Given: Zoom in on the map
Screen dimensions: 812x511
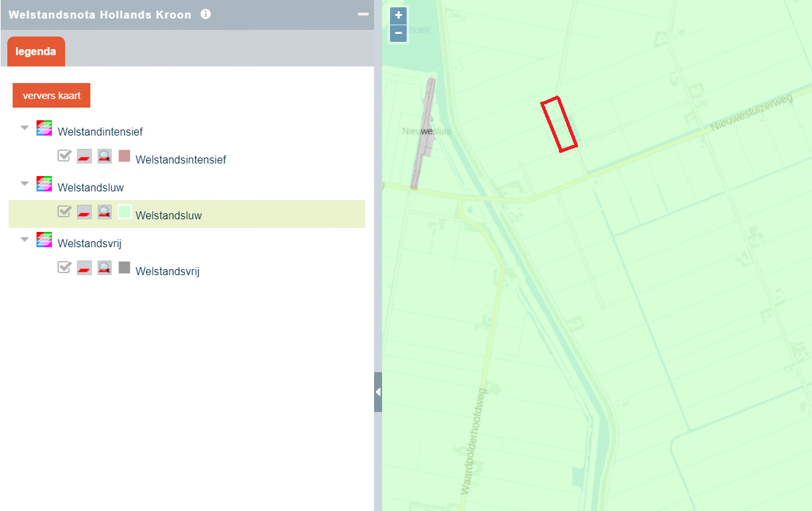Looking at the screenshot, I should 398,15.
